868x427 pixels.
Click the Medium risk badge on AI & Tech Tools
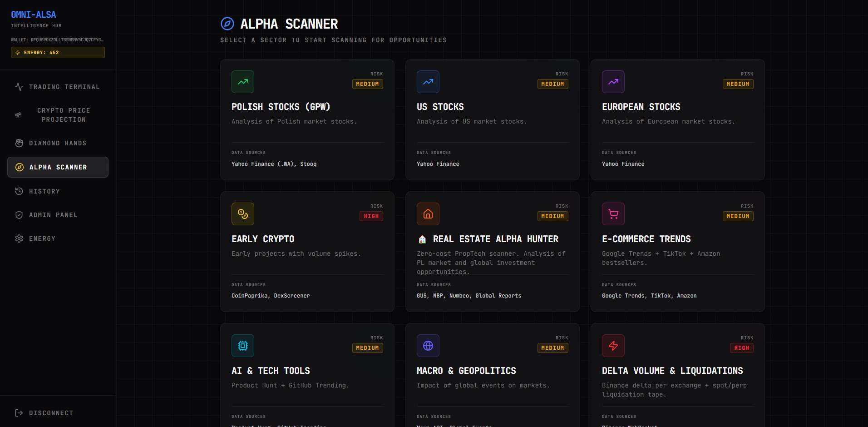click(x=368, y=348)
